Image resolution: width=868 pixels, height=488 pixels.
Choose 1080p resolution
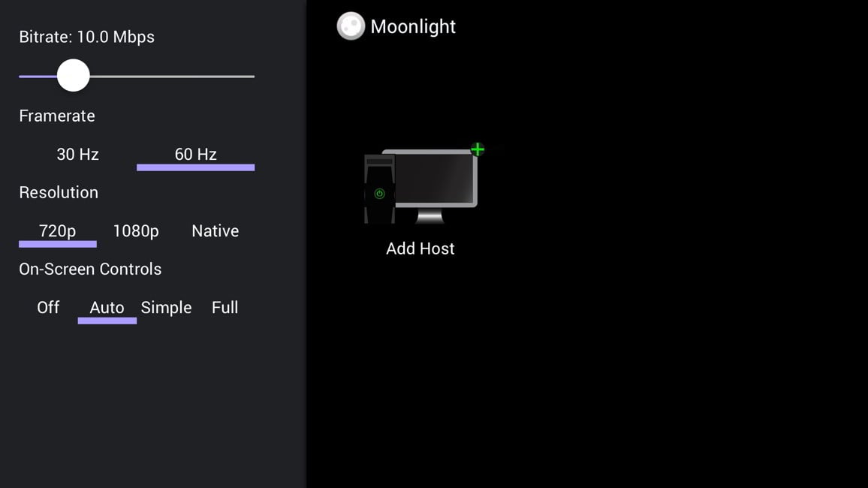(x=136, y=231)
